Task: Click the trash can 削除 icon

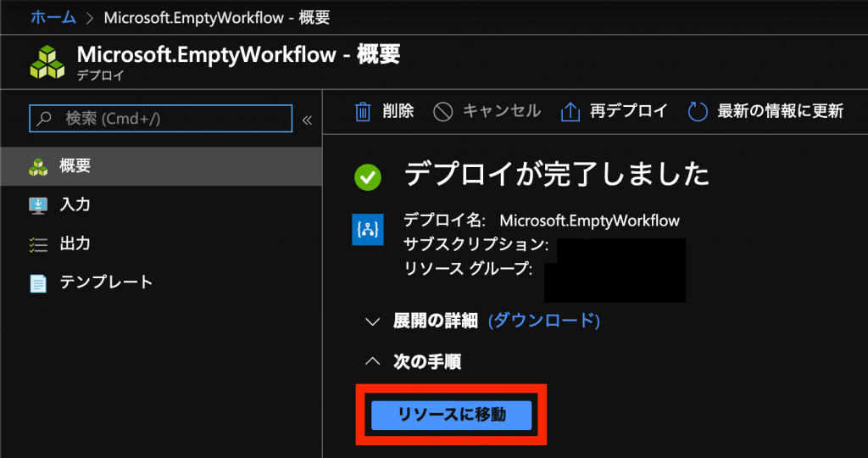Action: coord(363,111)
